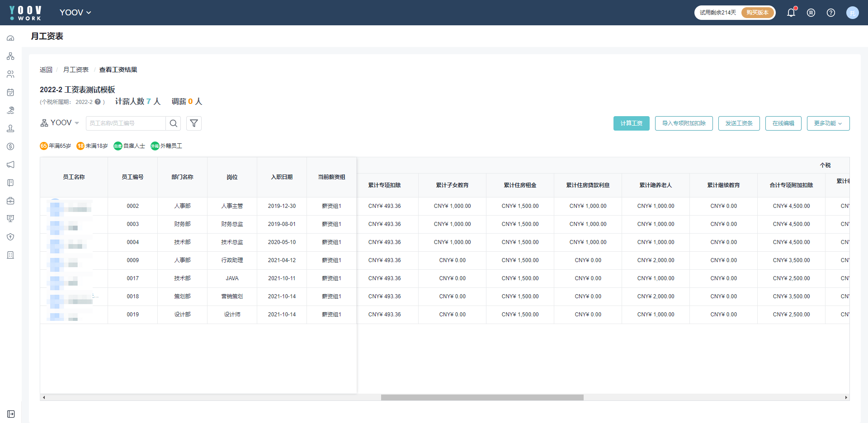Select employee number 0009 cell
The image size is (868, 423).
pos(133,260)
